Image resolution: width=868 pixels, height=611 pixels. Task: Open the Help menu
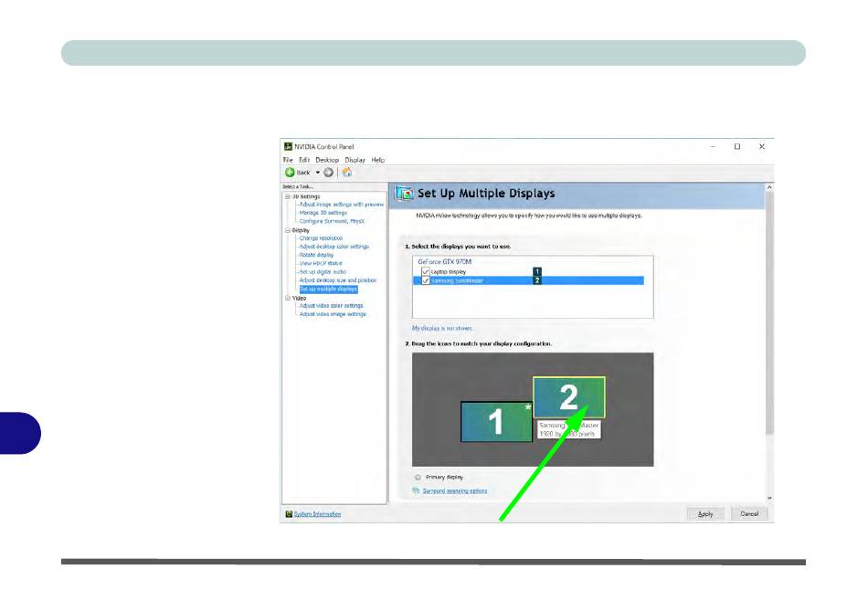pos(378,160)
